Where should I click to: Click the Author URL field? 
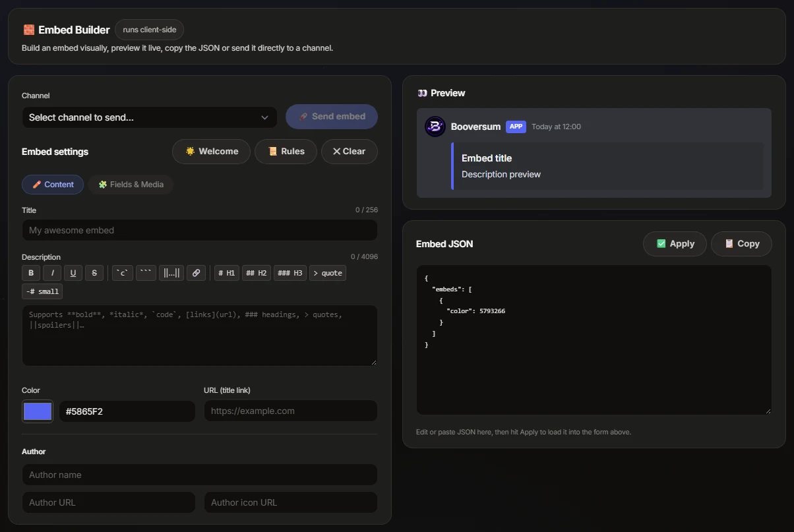click(109, 502)
